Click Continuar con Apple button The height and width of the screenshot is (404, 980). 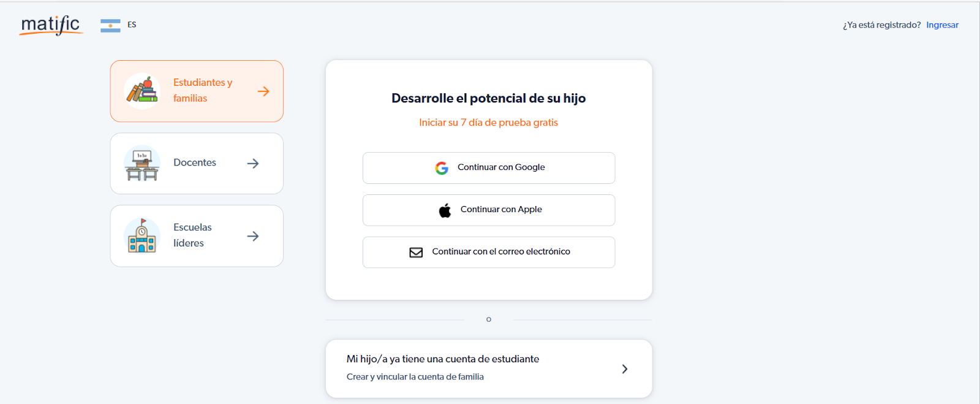click(x=489, y=210)
